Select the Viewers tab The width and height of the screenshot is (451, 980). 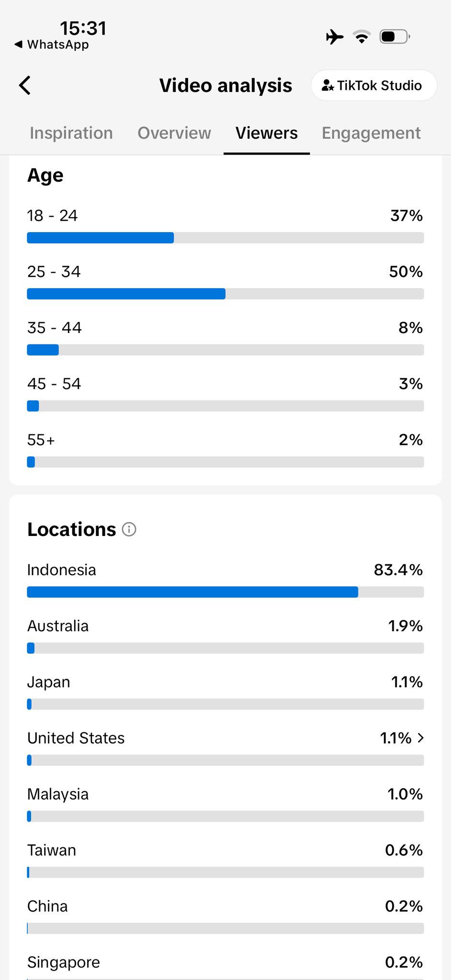click(267, 133)
